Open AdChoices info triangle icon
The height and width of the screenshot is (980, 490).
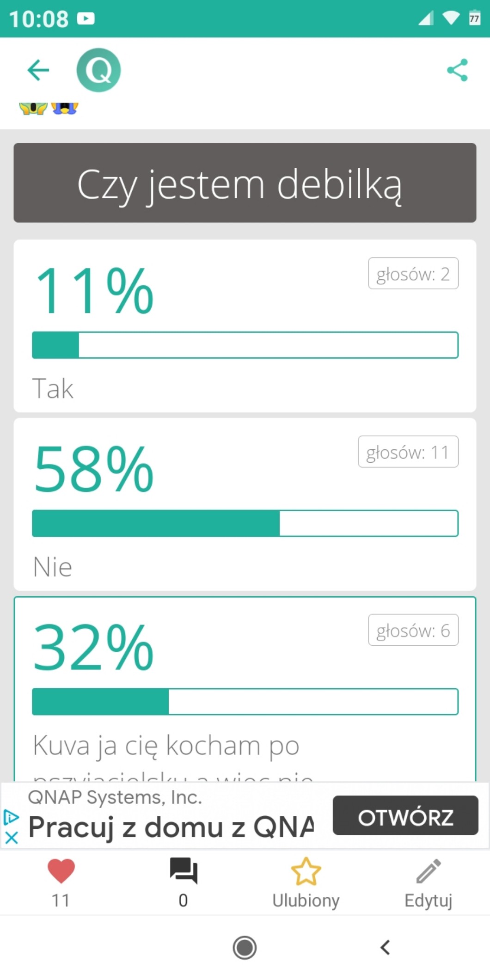tap(11, 817)
